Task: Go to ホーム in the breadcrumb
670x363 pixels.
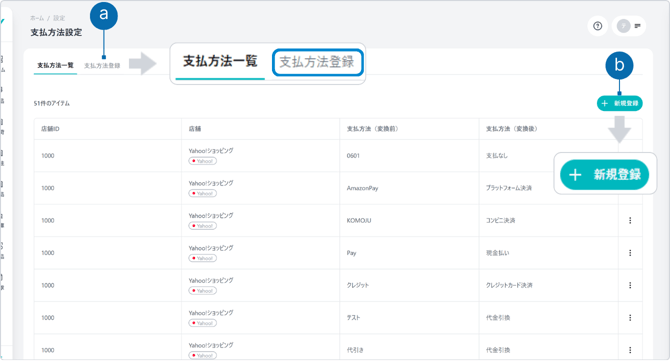Action: click(37, 18)
